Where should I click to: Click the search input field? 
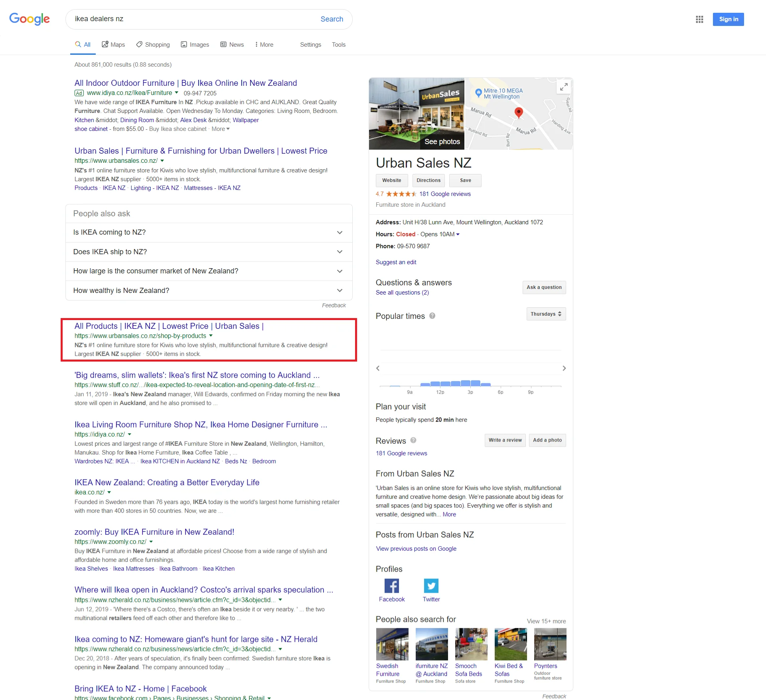[193, 19]
